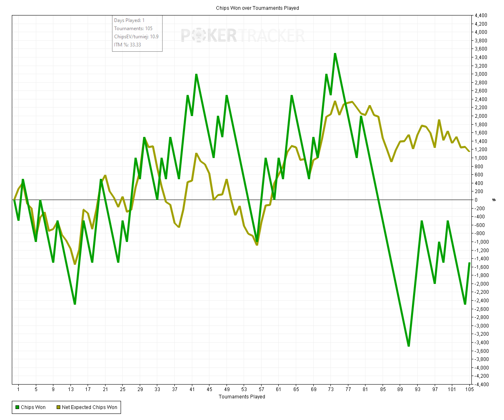
Task: Click the chart title Chips Won over Tournaments Played
Action: pyautogui.click(x=257, y=8)
